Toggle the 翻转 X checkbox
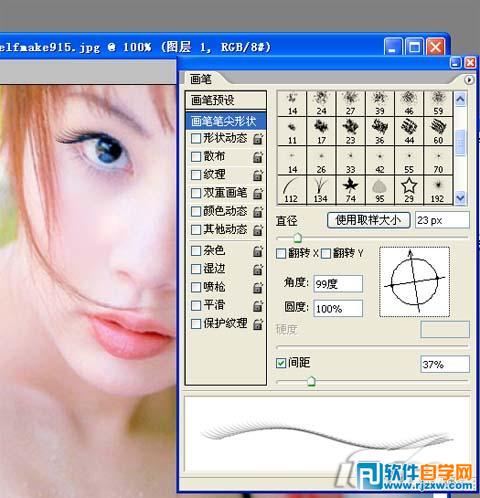 (281, 254)
